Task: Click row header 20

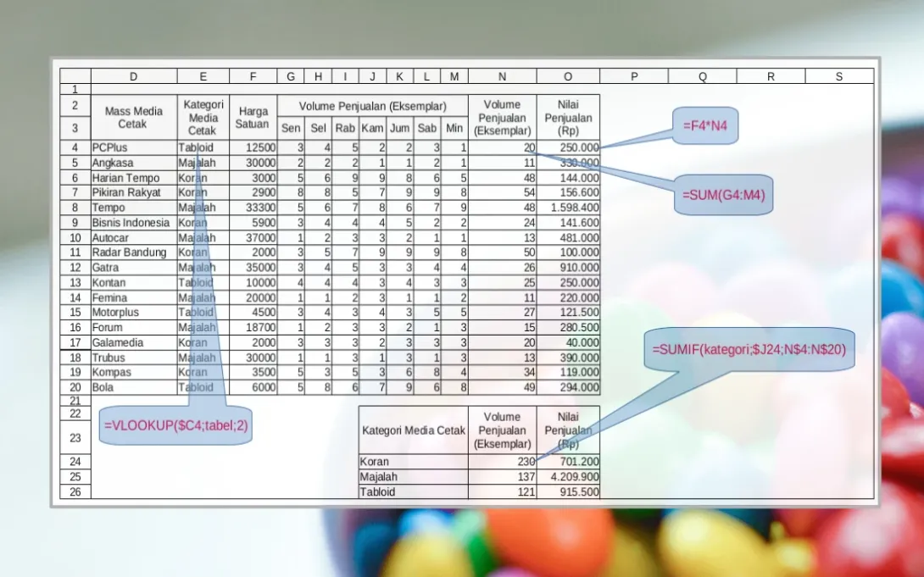Action: [75, 387]
